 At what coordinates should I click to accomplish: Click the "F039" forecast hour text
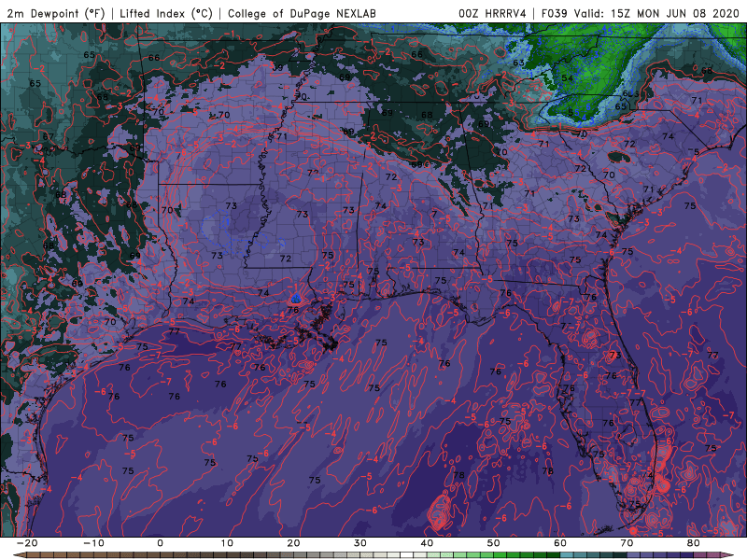click(x=554, y=13)
